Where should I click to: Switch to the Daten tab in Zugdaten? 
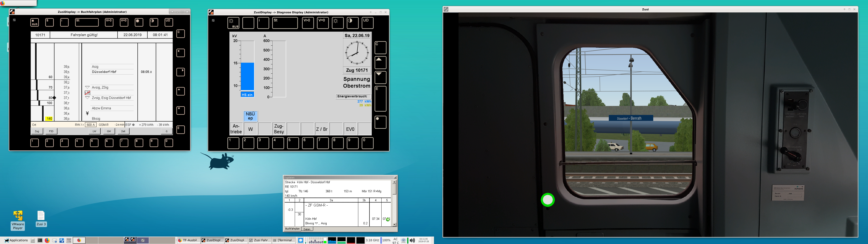coord(307,229)
